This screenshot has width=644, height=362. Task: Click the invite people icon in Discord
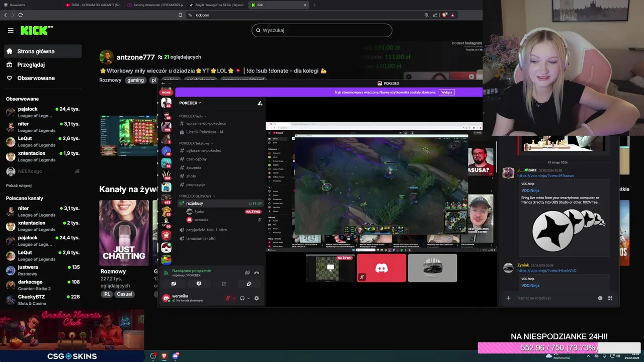260,103
